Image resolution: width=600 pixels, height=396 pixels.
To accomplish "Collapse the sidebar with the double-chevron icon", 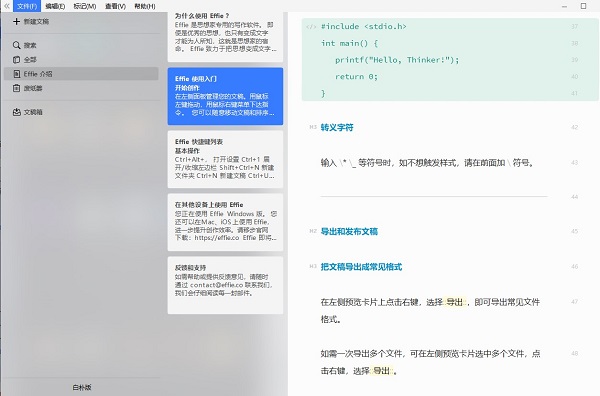I will 7,6.
